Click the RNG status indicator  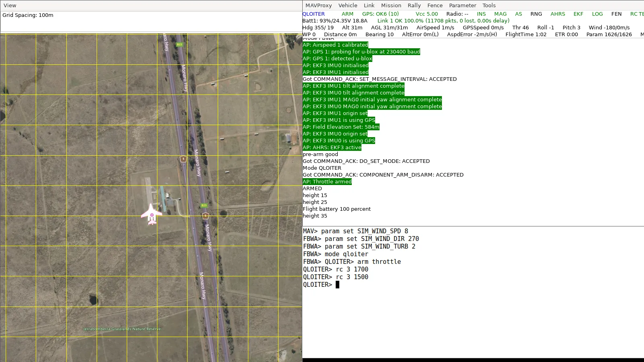[x=536, y=14]
